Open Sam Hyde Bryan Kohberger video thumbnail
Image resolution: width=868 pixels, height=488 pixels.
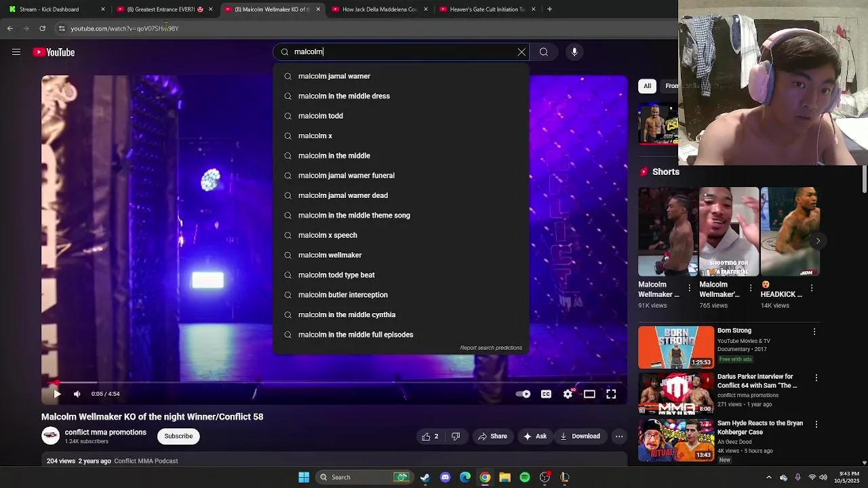[x=676, y=440]
